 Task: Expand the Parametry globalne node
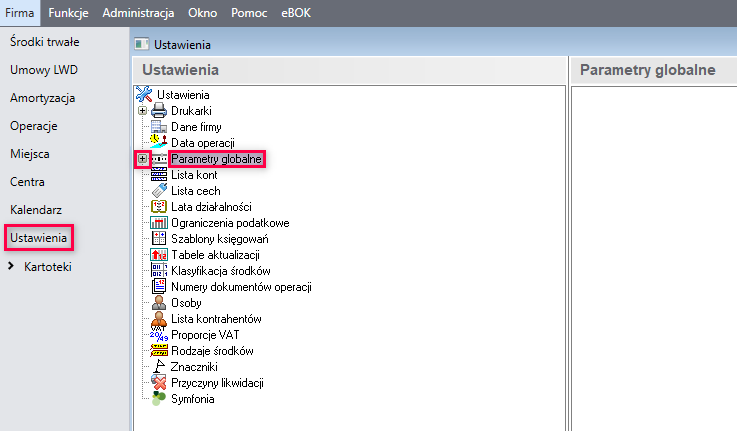click(142, 159)
